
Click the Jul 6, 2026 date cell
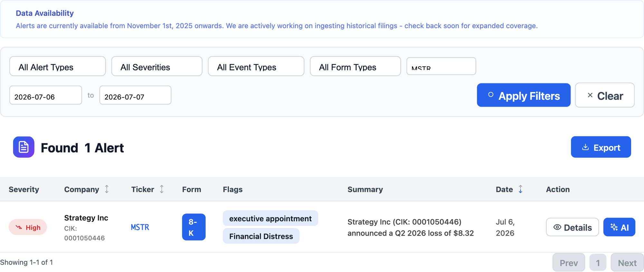tap(505, 227)
